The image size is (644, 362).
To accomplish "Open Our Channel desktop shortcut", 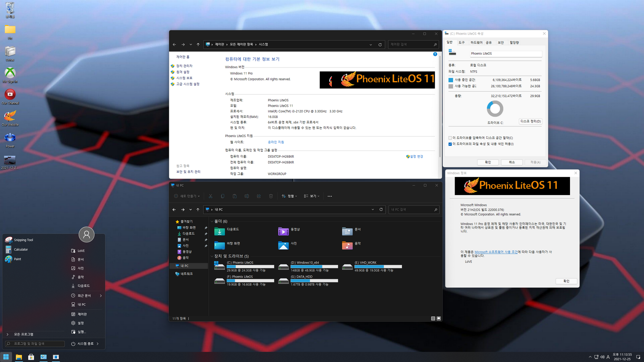I will pos(10,97).
